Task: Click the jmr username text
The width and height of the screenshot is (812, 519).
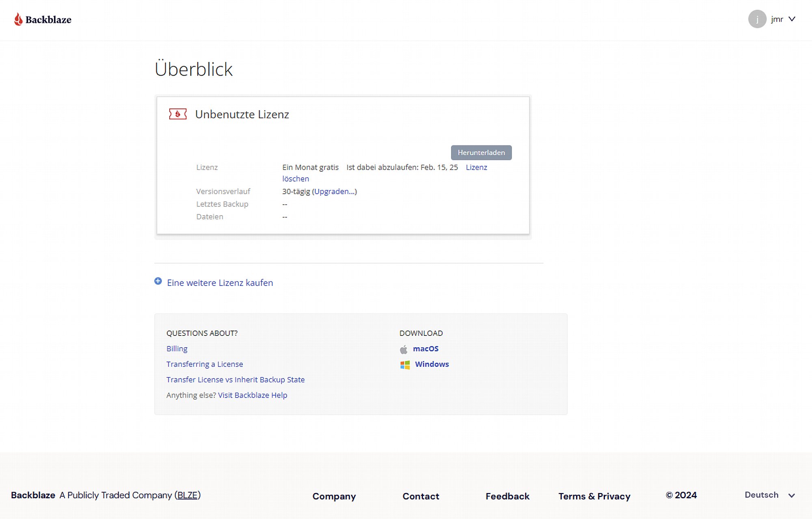Action: [x=777, y=19]
